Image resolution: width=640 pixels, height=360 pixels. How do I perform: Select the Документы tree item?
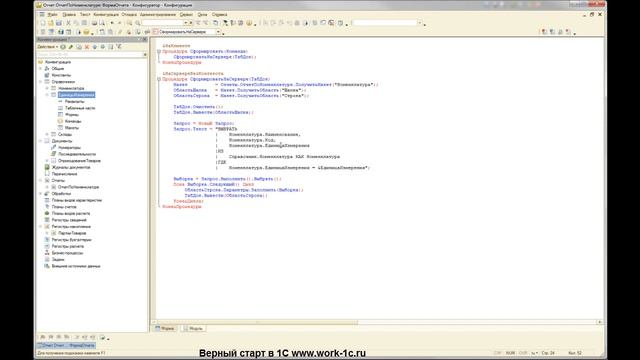click(x=62, y=141)
